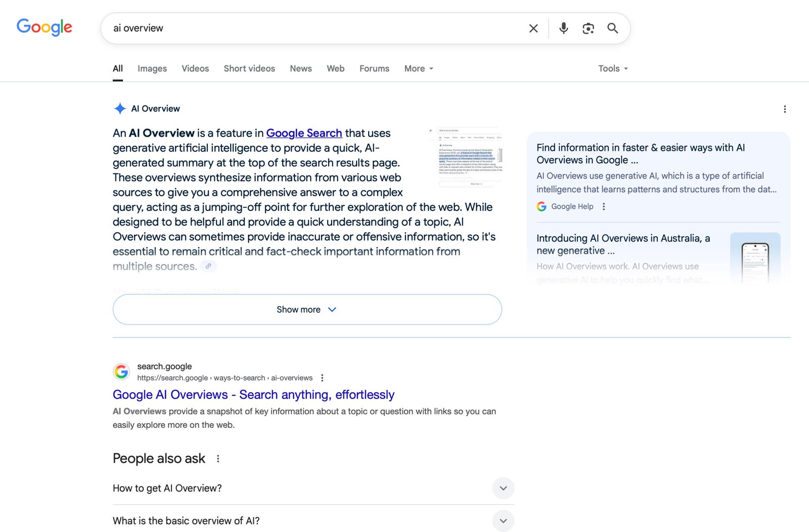Viewport: 809px width, 532px height.
Task: Open AI Overview three-dot options menu
Action: (784, 109)
